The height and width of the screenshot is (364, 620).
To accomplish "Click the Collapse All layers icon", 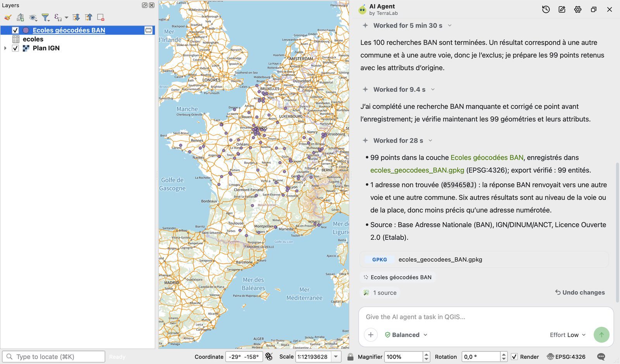I will tap(89, 17).
